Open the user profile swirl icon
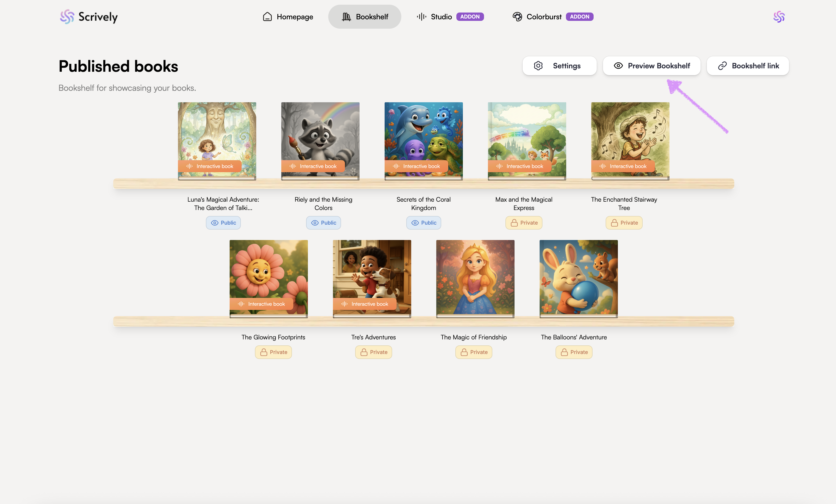Viewport: 836px width, 504px height. [x=779, y=17]
